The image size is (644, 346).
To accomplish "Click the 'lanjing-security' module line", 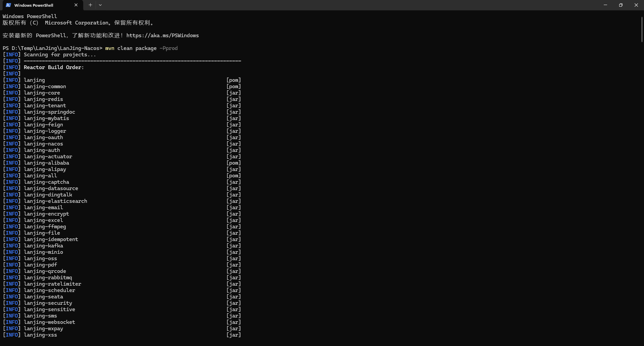I will 48,303.
